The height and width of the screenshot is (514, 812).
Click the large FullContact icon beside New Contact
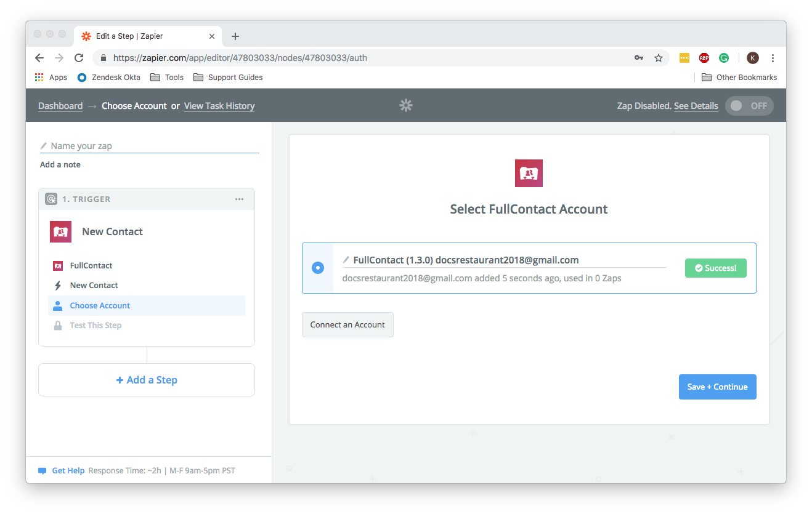point(60,231)
